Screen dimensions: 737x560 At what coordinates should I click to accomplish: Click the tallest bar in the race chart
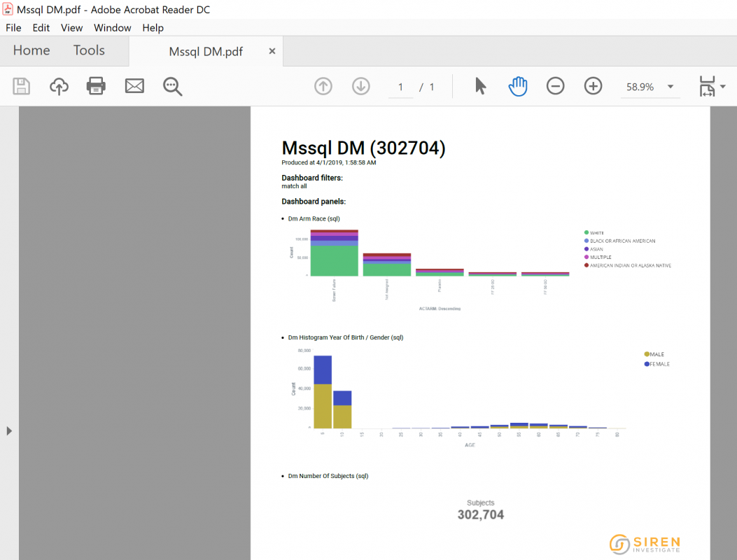(x=334, y=253)
